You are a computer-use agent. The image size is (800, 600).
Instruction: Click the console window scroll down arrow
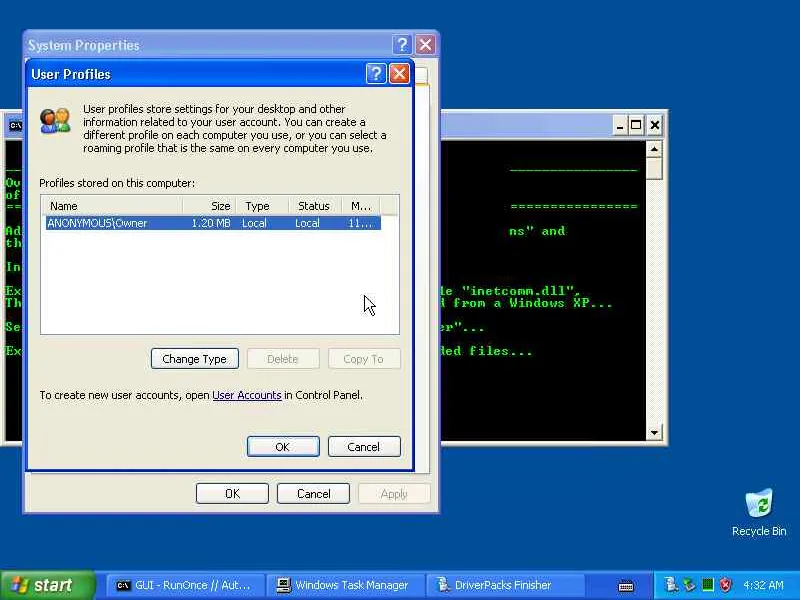(654, 433)
